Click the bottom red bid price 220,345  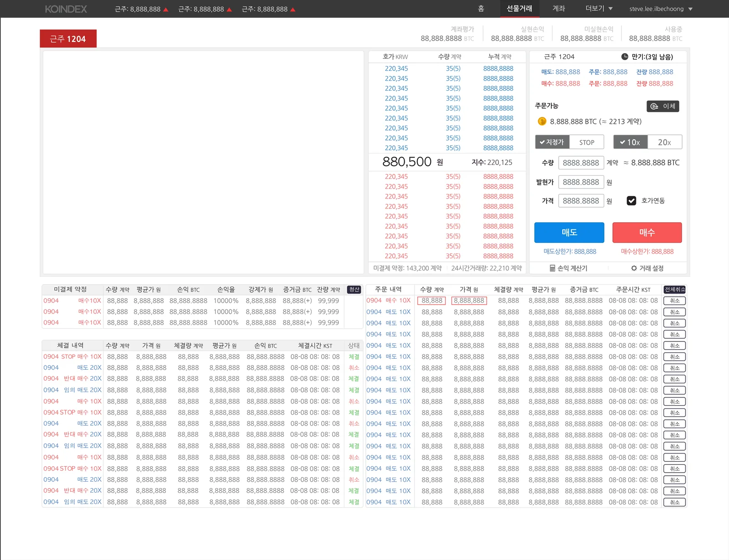396,256
